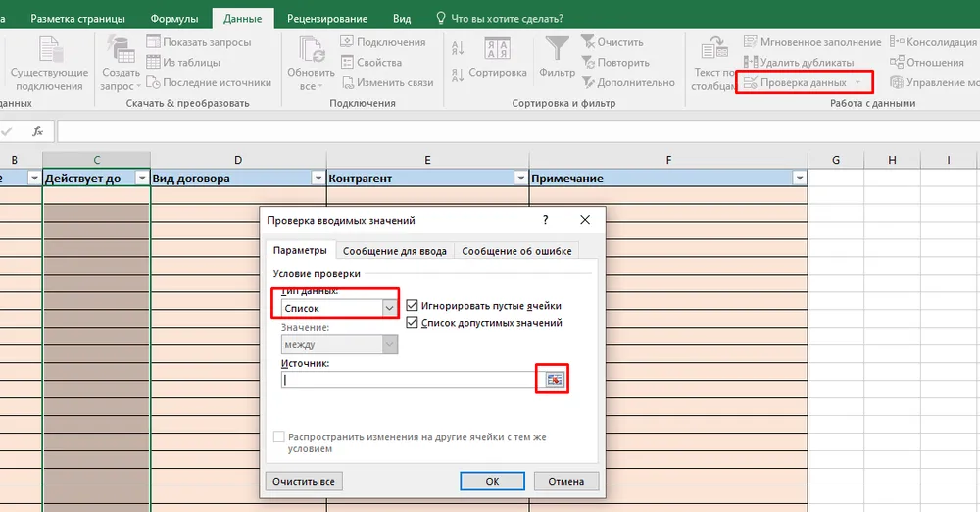The image size is (980, 512).
Task: Click Refresh all icon
Action: click(x=311, y=50)
